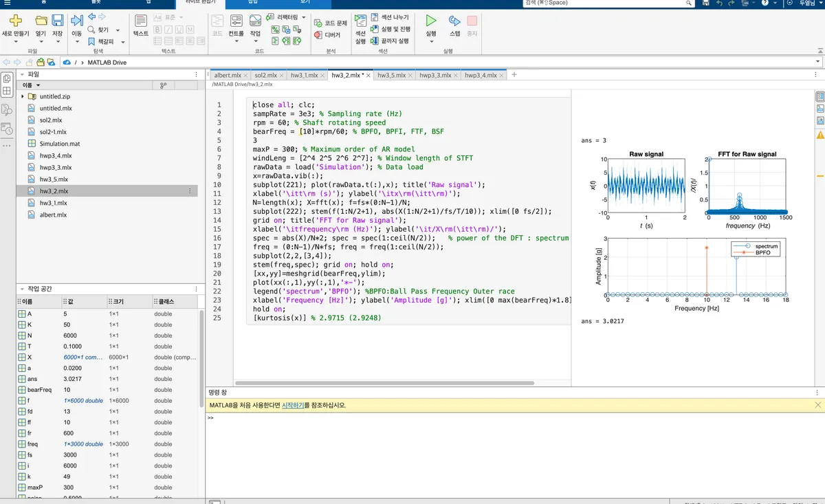Click the 작업 (Task) icon
The height and width of the screenshot is (504, 825).
255,21
